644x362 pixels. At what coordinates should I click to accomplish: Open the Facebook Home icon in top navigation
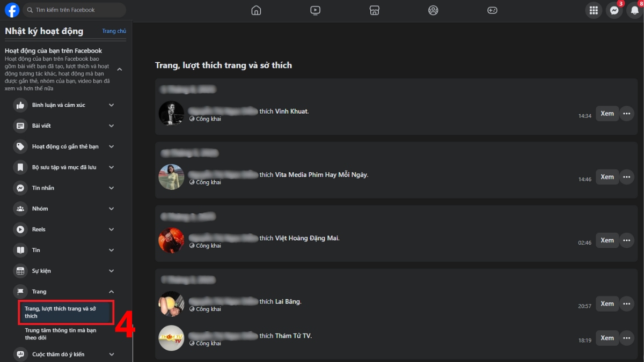pyautogui.click(x=256, y=10)
